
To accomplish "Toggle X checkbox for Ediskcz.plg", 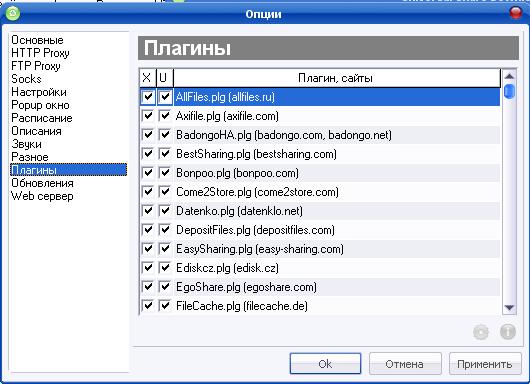I will point(148,268).
